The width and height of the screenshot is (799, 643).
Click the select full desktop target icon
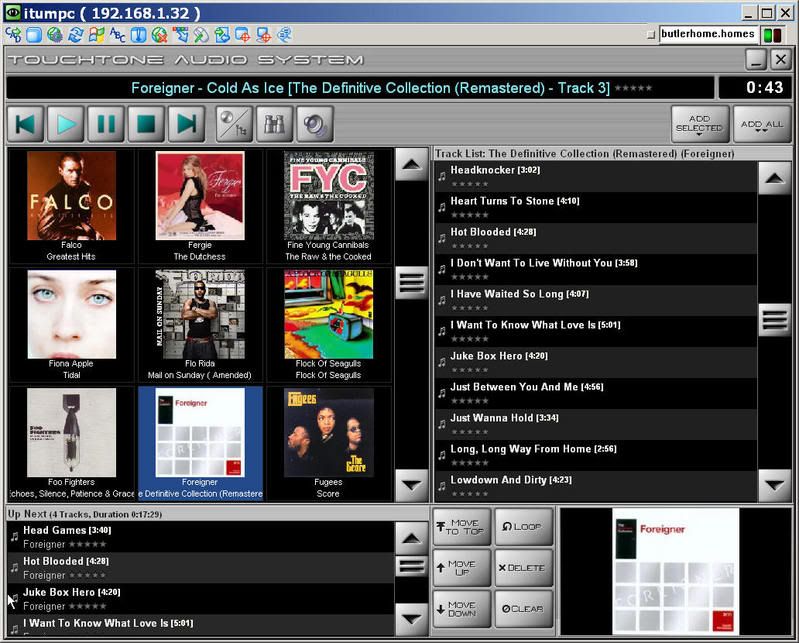pos(264,34)
